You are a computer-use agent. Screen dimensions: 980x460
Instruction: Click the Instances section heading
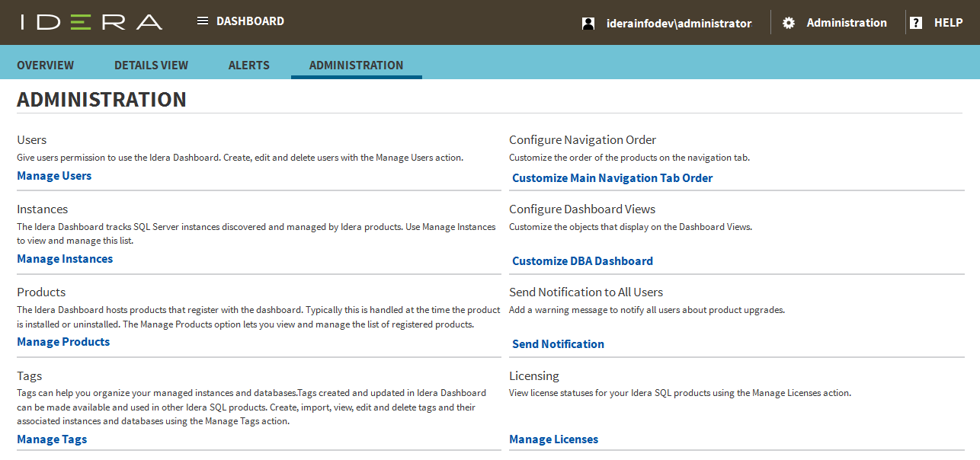coord(43,209)
